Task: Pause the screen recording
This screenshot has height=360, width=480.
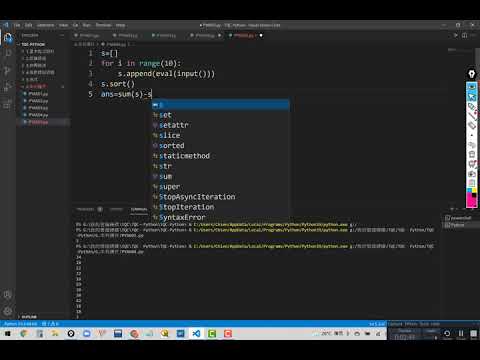Action: (461, 333)
